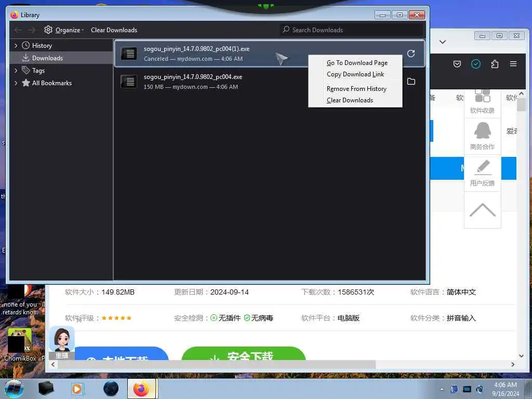Open Pocket icon in Firefox toolbar
This screenshot has width=532, height=399.
coord(457,64)
